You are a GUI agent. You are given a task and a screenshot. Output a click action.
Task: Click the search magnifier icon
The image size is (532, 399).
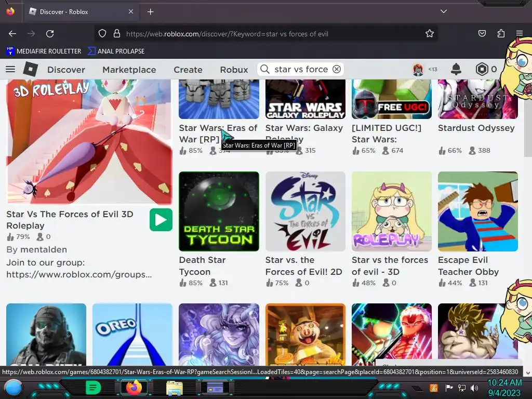tap(264, 69)
